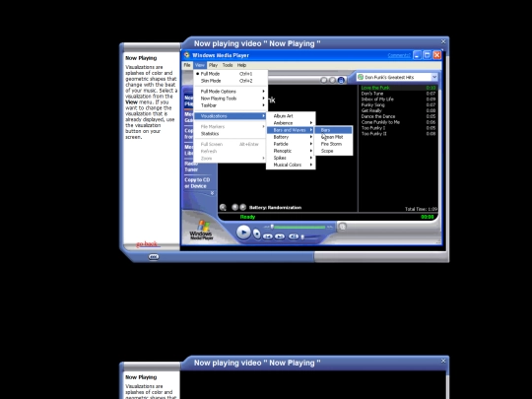
Task: Click the seek bar track
Action: click(x=299, y=227)
